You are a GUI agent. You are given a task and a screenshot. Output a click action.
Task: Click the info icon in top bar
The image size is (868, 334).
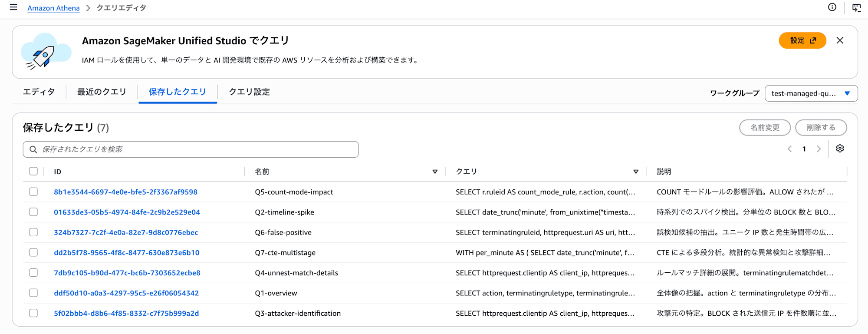832,7
